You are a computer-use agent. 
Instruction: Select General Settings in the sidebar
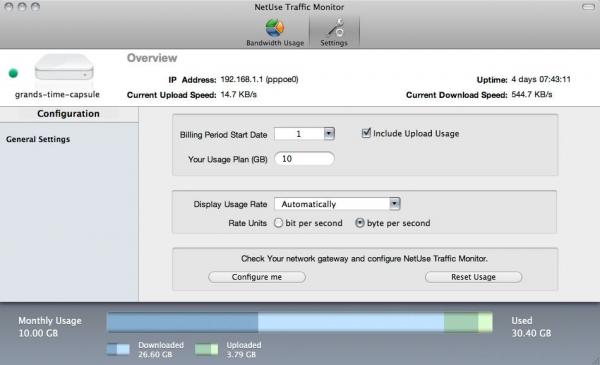[x=38, y=139]
